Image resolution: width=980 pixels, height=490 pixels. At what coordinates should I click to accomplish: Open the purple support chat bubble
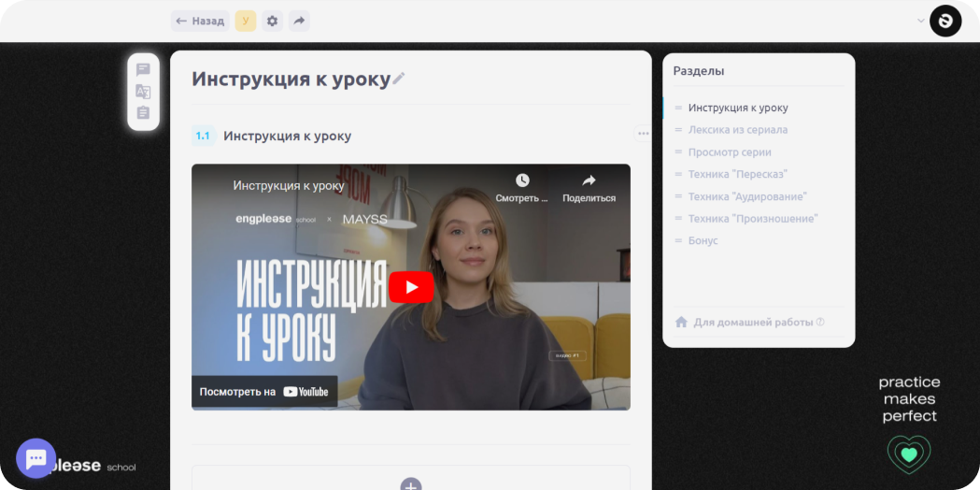pyautogui.click(x=36, y=458)
